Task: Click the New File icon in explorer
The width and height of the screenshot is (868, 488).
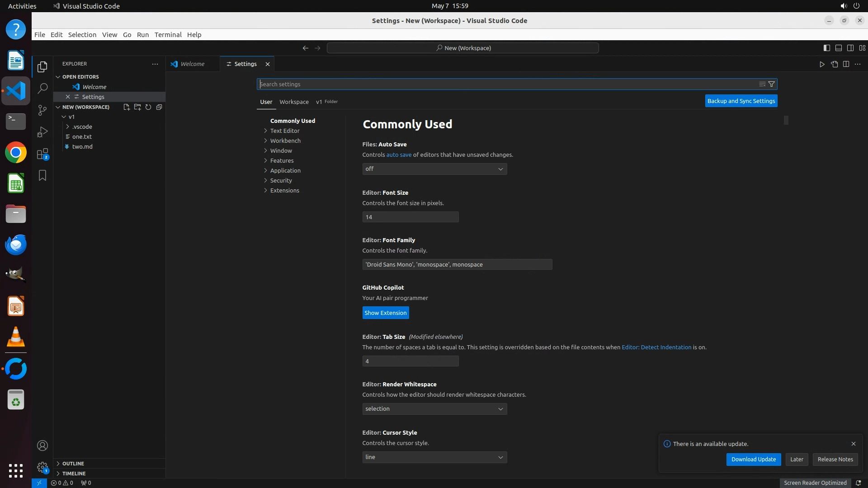Action: point(126,107)
